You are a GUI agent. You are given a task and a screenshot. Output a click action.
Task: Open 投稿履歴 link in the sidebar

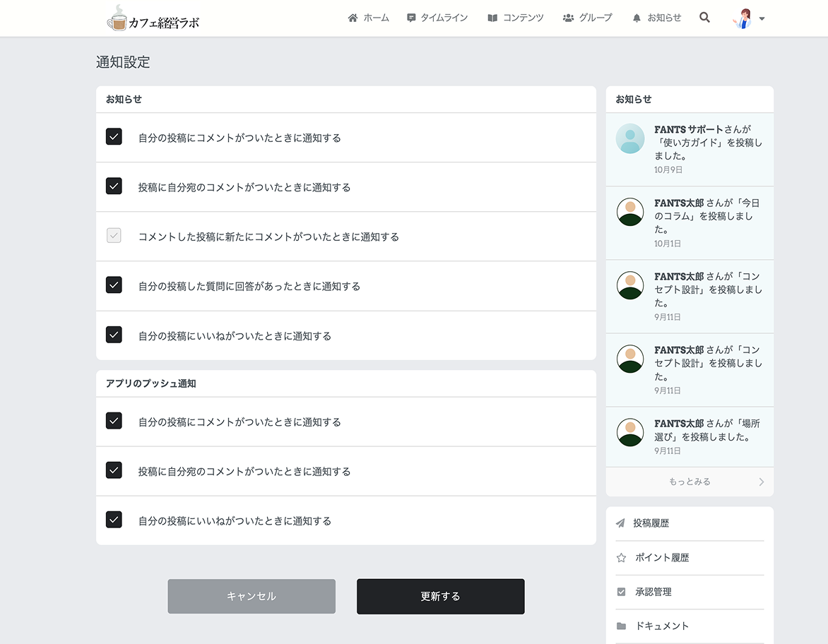pos(651,523)
